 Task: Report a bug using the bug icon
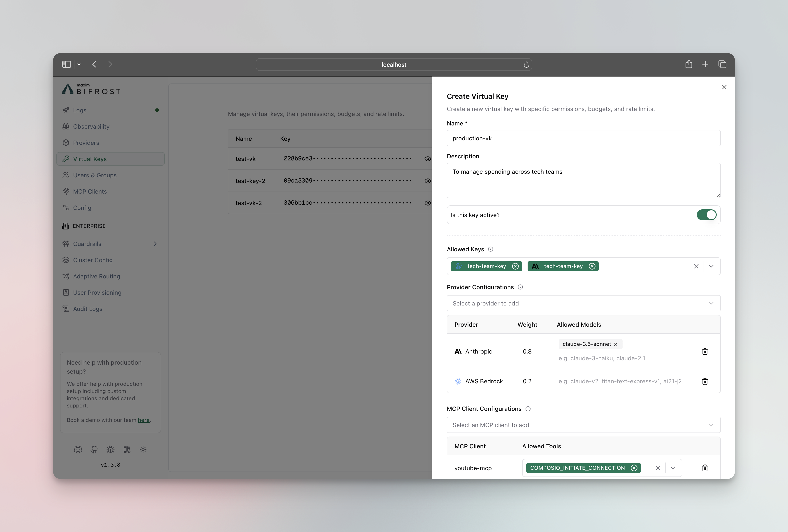click(x=110, y=449)
